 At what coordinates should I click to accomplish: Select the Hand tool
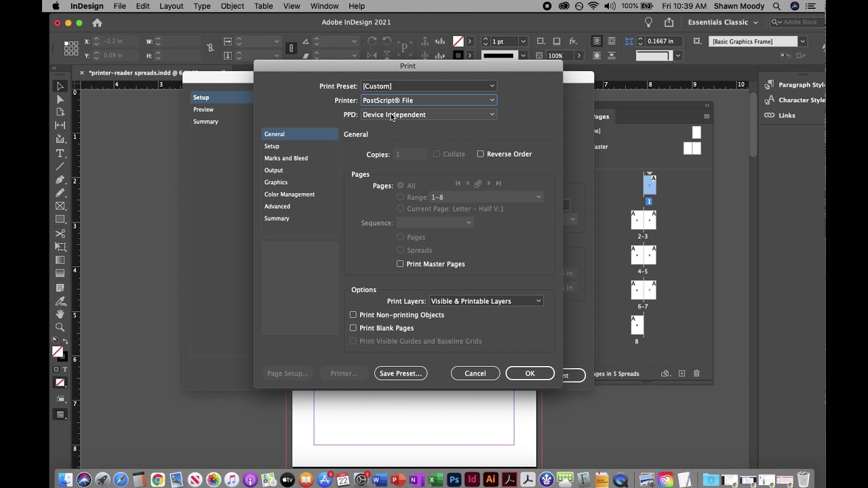(x=60, y=314)
